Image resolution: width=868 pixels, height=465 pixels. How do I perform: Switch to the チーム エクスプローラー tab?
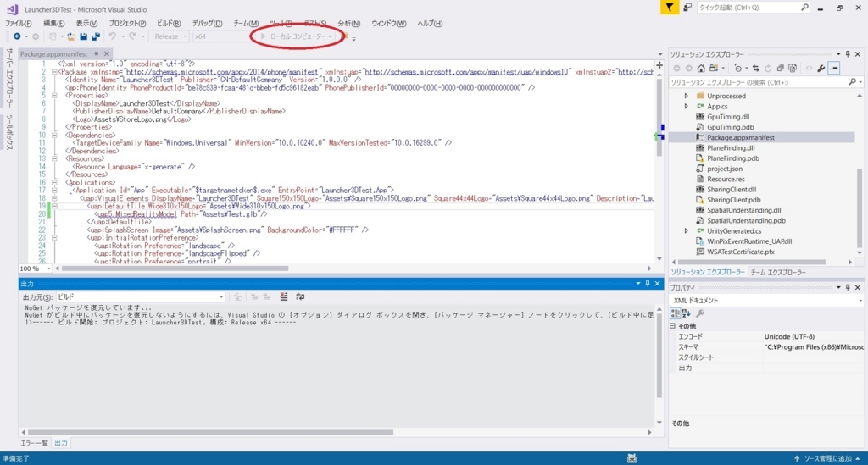pos(778,272)
